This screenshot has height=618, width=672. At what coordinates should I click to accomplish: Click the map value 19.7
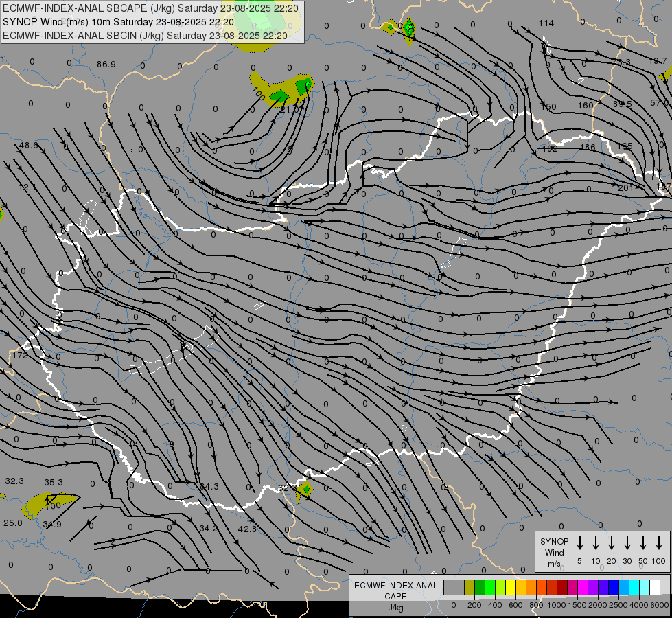coord(658,61)
